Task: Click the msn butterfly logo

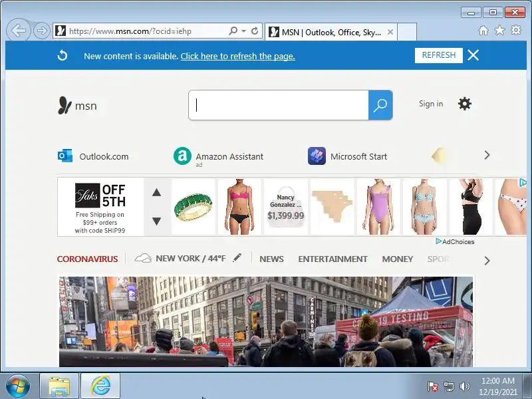Action: (x=77, y=106)
